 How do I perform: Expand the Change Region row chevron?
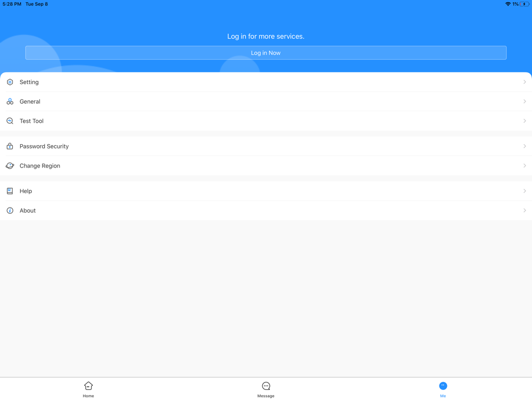click(x=525, y=165)
